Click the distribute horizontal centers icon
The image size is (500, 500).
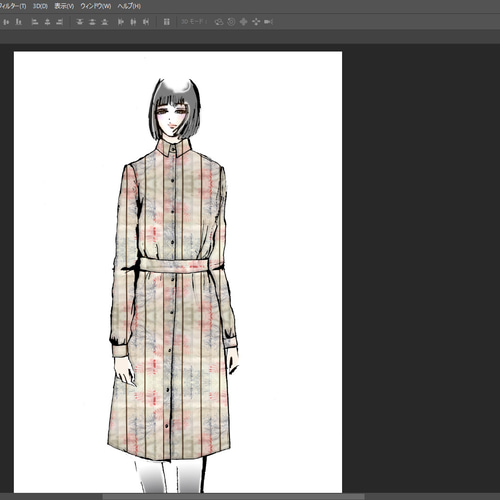click(x=133, y=22)
